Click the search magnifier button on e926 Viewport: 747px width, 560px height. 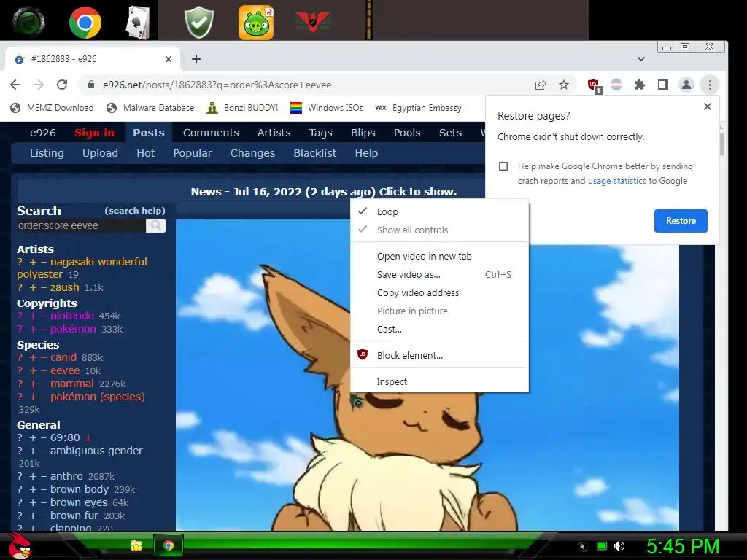(x=156, y=226)
